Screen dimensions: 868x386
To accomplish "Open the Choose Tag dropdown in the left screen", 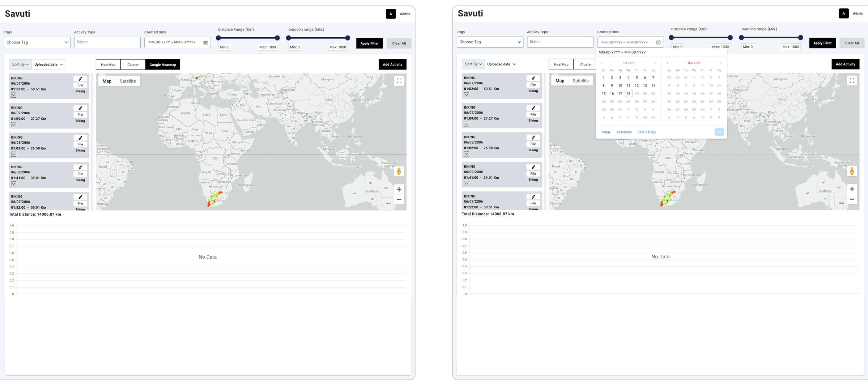I will (x=37, y=42).
